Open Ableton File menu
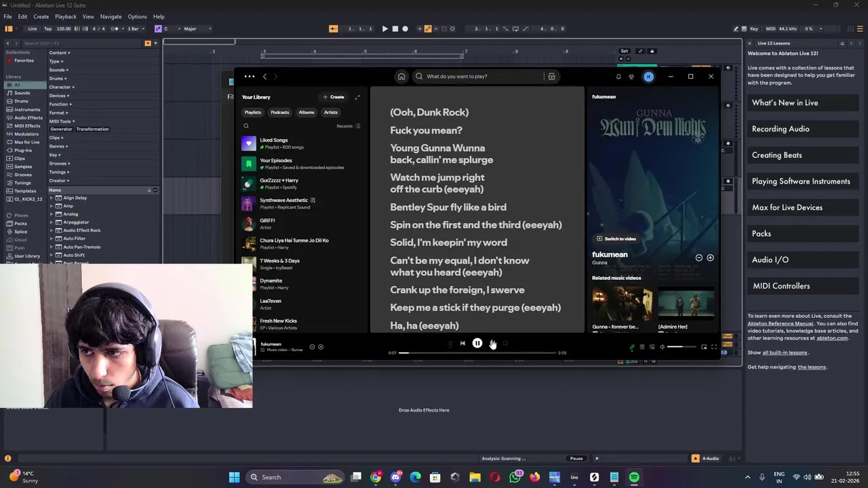Viewport: 868px width, 488px height. 7,16
